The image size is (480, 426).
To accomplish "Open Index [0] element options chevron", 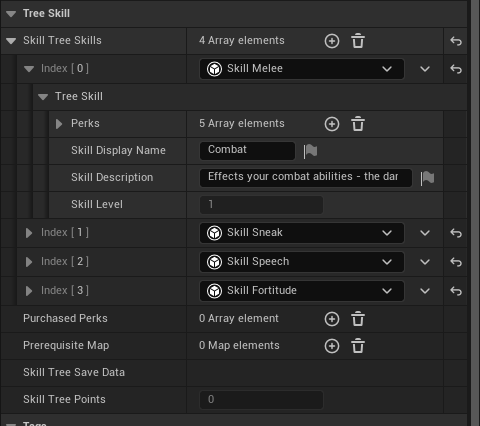I will (425, 69).
